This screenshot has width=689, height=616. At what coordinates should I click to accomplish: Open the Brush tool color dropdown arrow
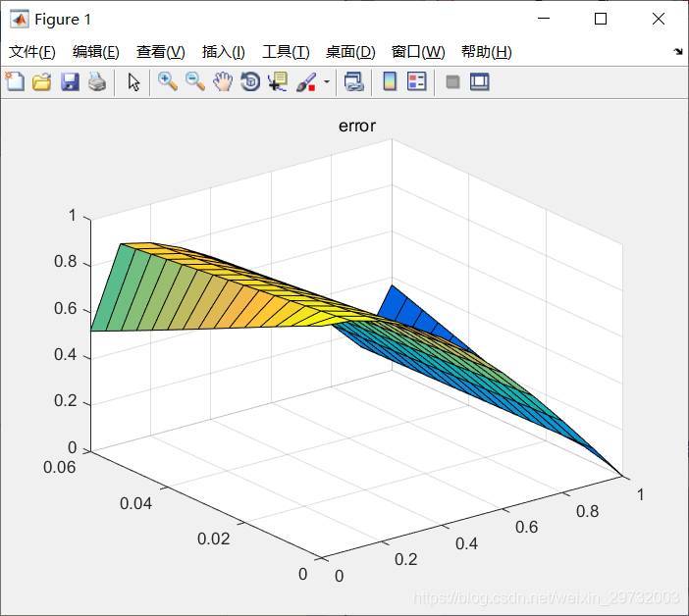[x=327, y=81]
